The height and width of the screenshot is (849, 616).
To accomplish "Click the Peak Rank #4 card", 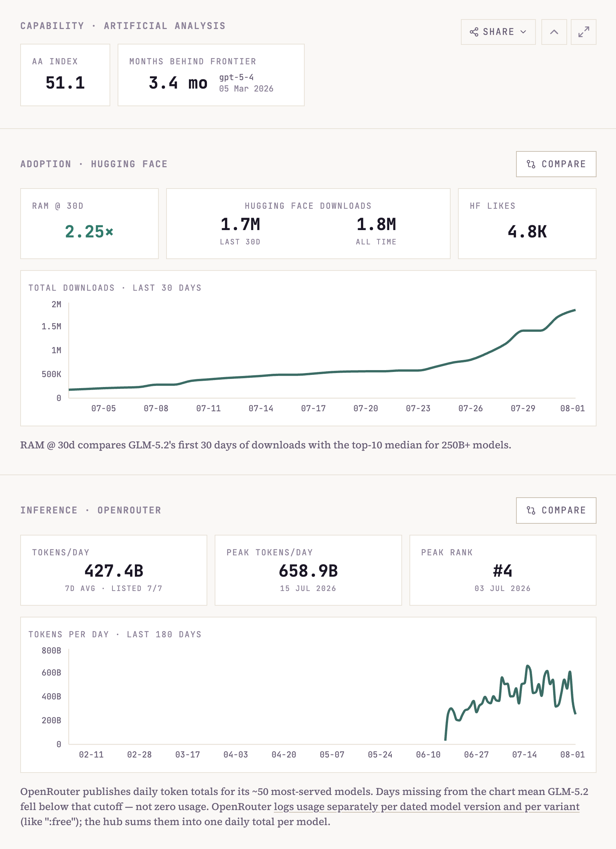I will pyautogui.click(x=502, y=570).
